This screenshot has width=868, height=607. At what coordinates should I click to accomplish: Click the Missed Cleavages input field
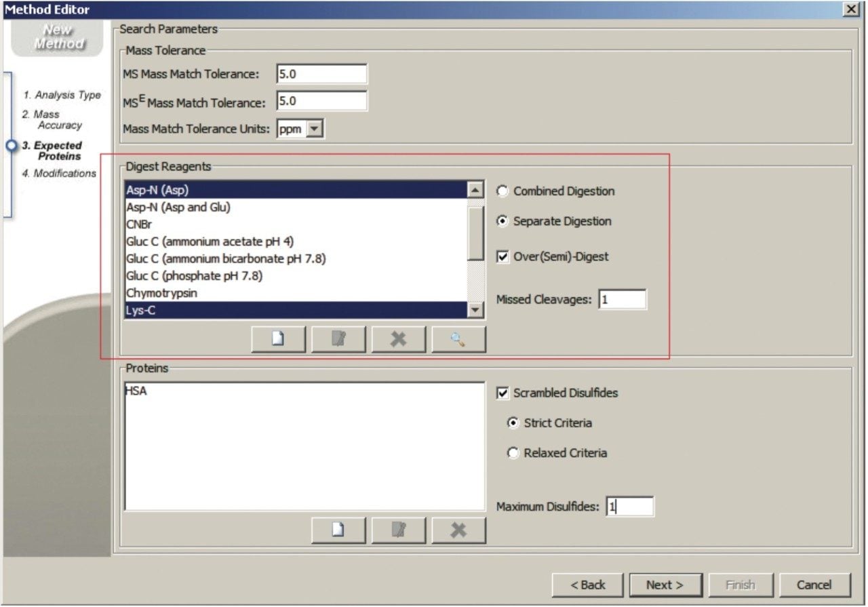[622, 299]
